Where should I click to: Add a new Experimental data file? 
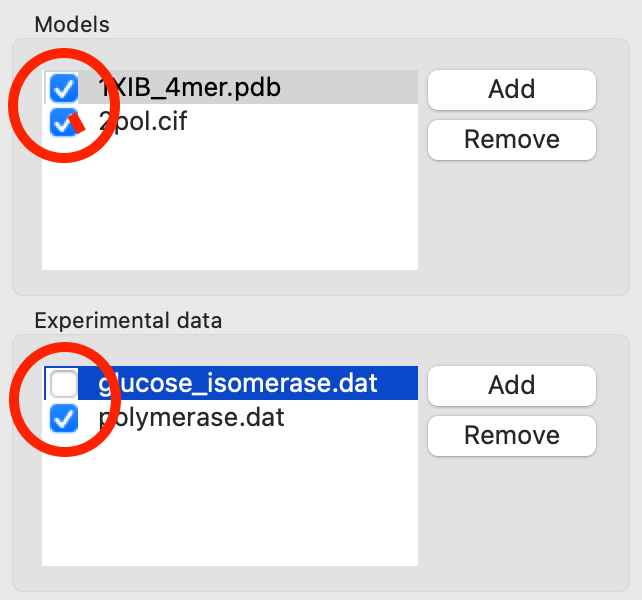click(x=511, y=385)
